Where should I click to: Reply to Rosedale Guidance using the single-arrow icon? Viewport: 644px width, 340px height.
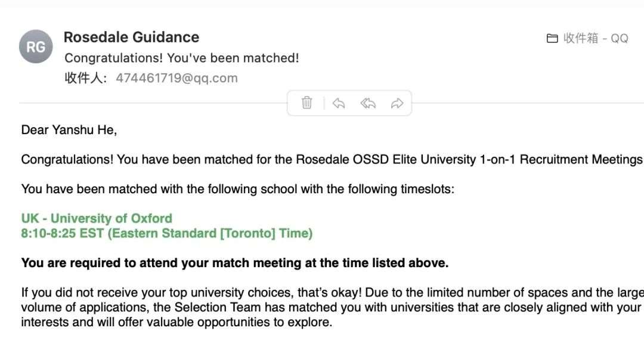pos(339,103)
